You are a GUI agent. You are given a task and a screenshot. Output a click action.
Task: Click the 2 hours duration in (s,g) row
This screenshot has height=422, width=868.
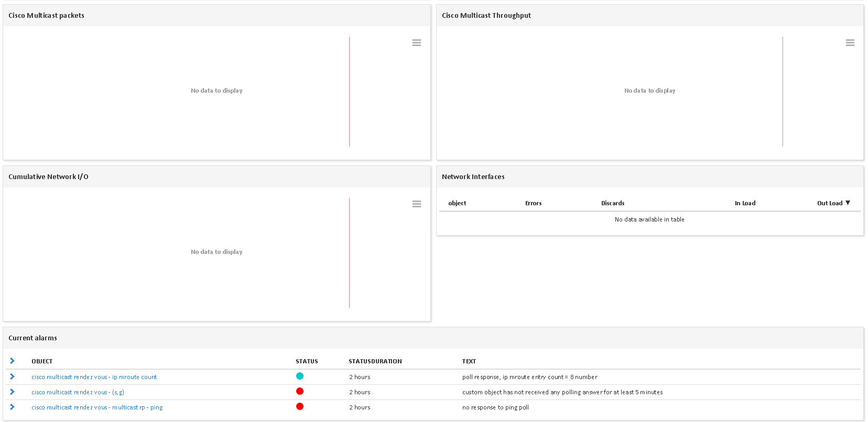(360, 392)
